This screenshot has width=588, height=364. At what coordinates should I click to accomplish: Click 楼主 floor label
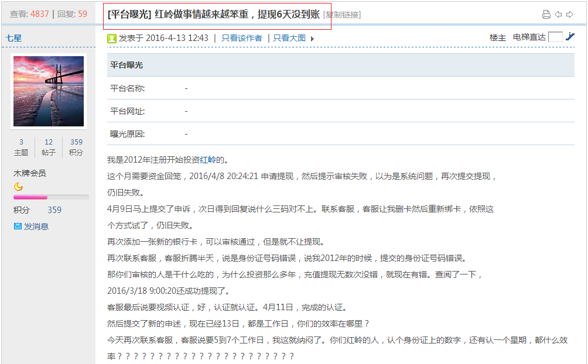498,37
